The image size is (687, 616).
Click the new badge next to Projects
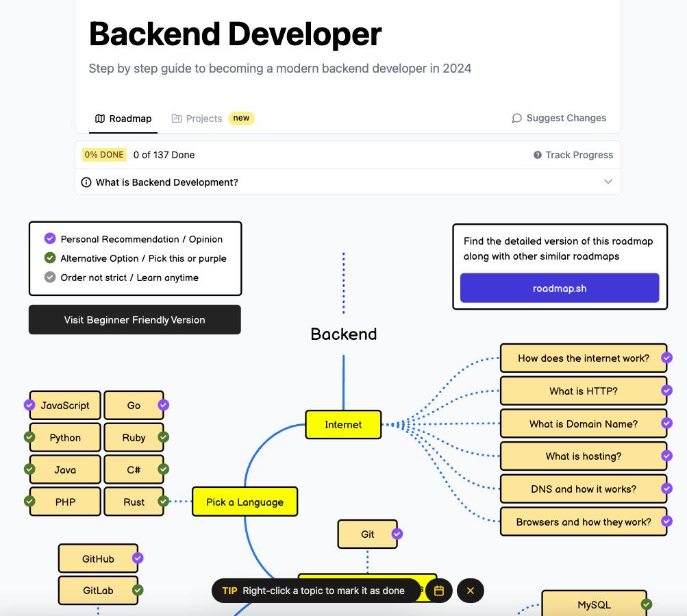(x=241, y=118)
